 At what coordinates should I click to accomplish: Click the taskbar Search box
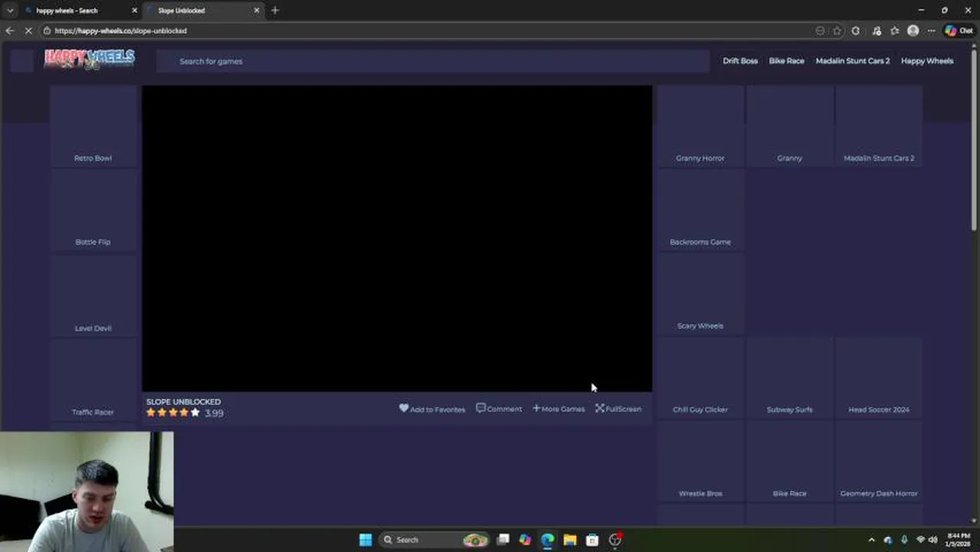(436, 540)
